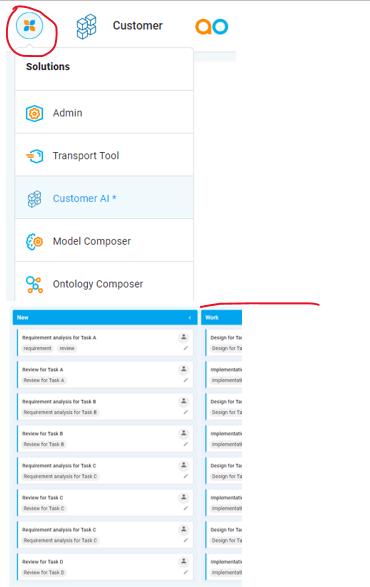Click the Work column header
This screenshot has height=587, width=370.
pyautogui.click(x=222, y=317)
